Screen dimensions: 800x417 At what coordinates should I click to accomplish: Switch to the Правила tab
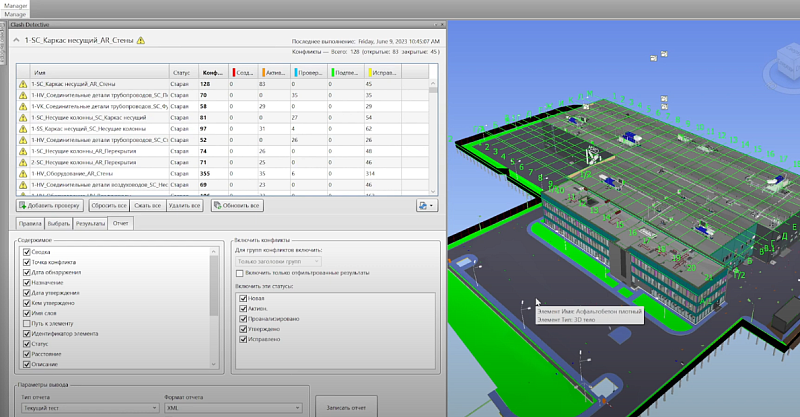click(x=30, y=224)
